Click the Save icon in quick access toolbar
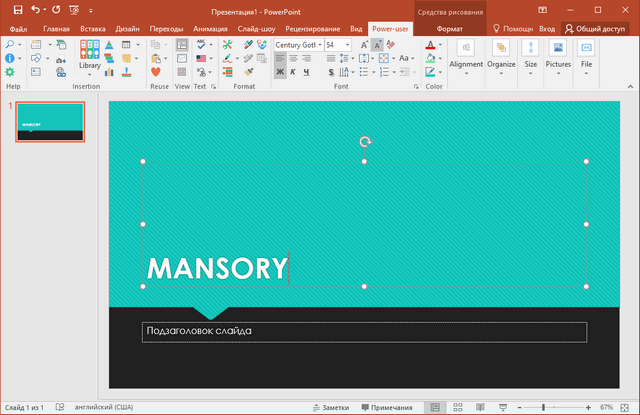 coord(17,9)
